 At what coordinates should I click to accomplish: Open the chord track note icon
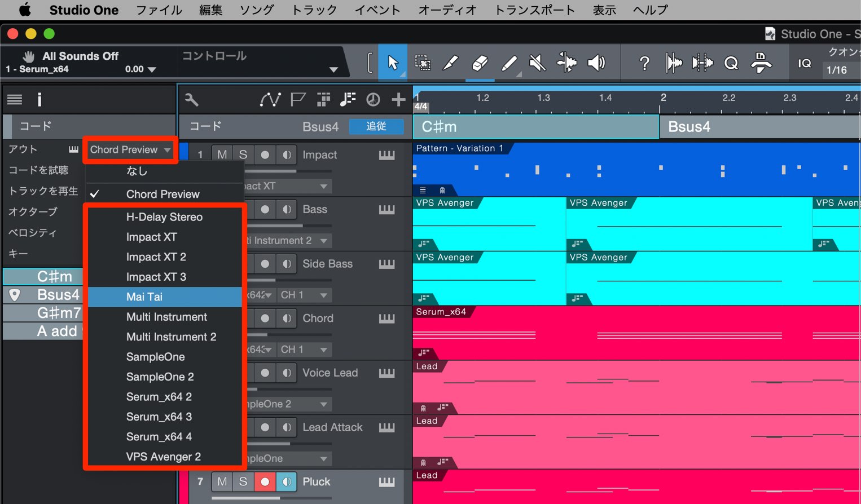(348, 100)
